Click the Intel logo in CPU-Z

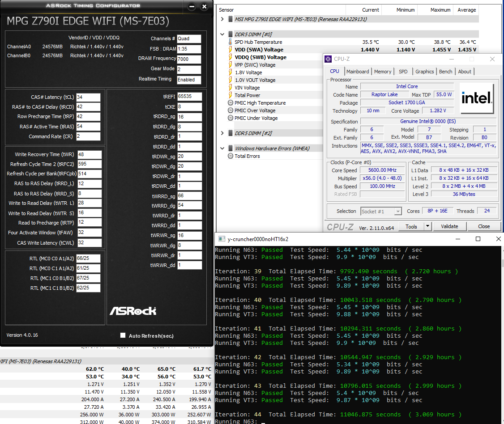point(477,98)
